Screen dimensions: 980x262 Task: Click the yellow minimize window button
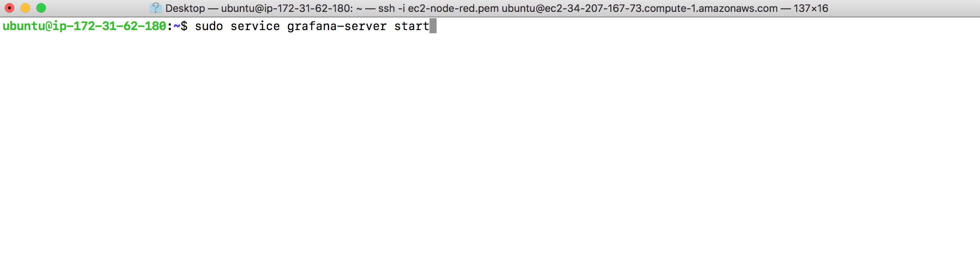[x=25, y=8]
